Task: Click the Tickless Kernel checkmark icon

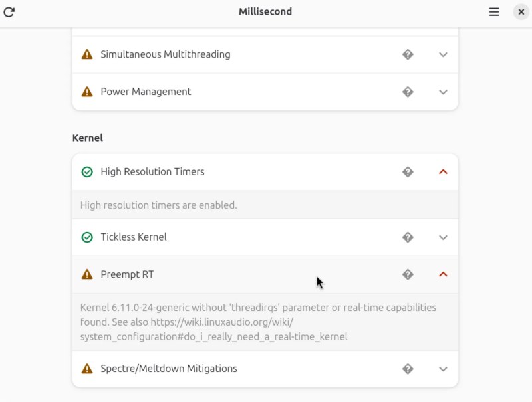Action: [x=87, y=237]
